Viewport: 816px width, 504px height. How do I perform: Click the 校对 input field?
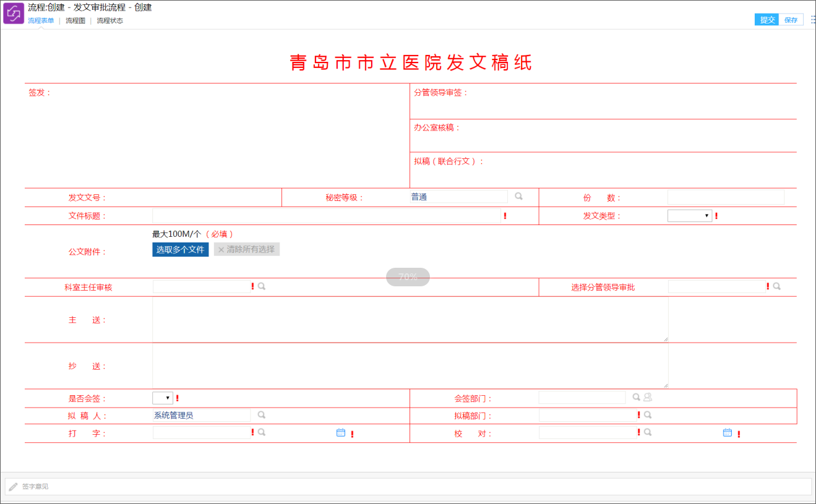(x=588, y=432)
